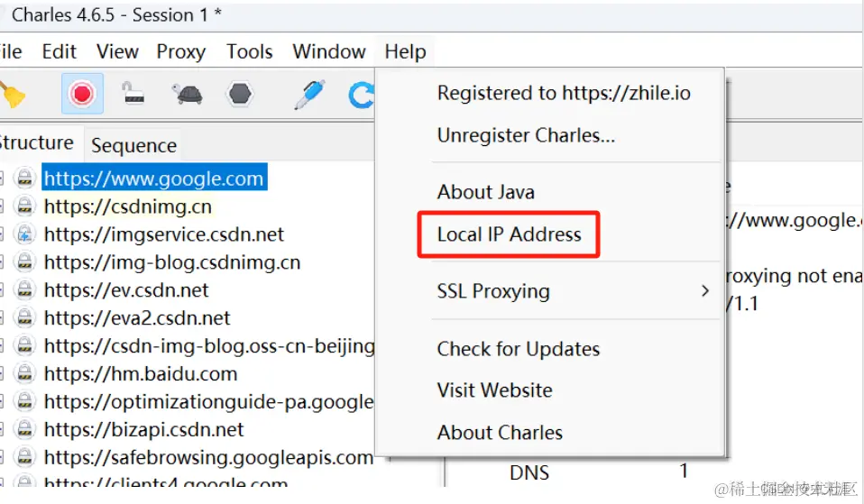Click lock icon beside ev.csdn.net
The width and height of the screenshot is (864, 504).
coord(24,290)
